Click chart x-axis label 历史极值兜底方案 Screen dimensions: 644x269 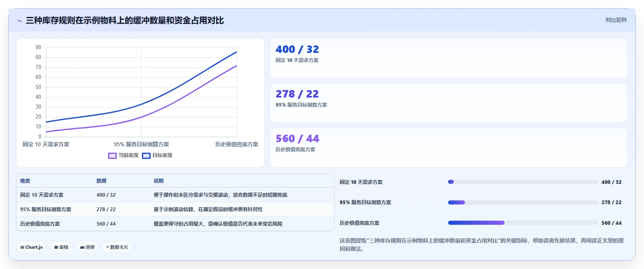pyautogui.click(x=237, y=144)
